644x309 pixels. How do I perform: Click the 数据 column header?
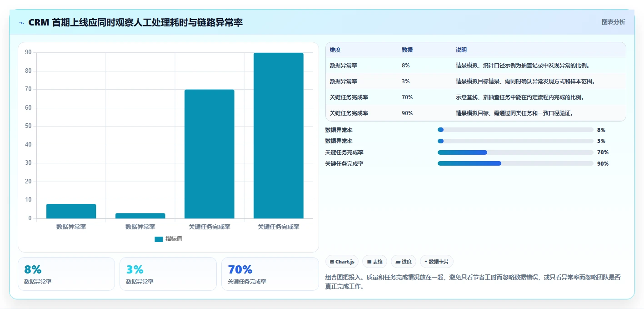pyautogui.click(x=407, y=50)
